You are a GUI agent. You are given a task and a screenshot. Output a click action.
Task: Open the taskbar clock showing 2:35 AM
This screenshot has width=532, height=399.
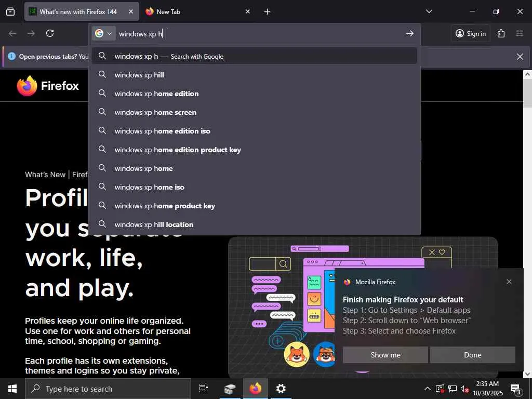(487, 389)
